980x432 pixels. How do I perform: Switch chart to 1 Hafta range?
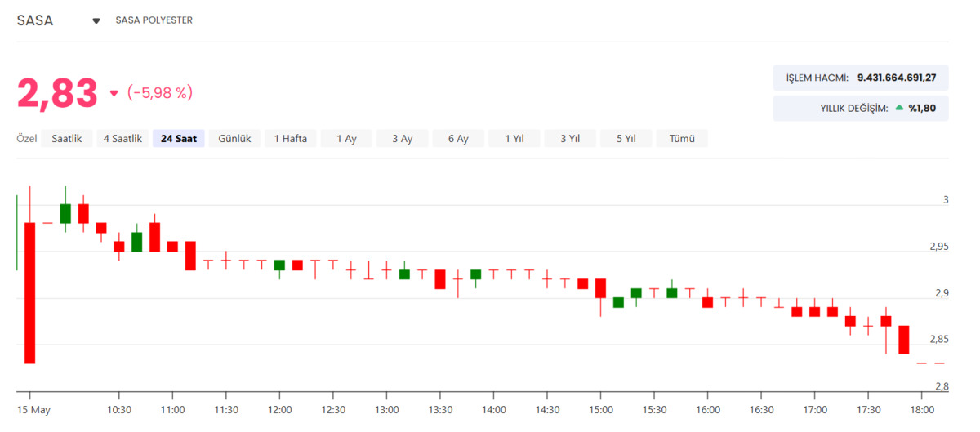[291, 139]
